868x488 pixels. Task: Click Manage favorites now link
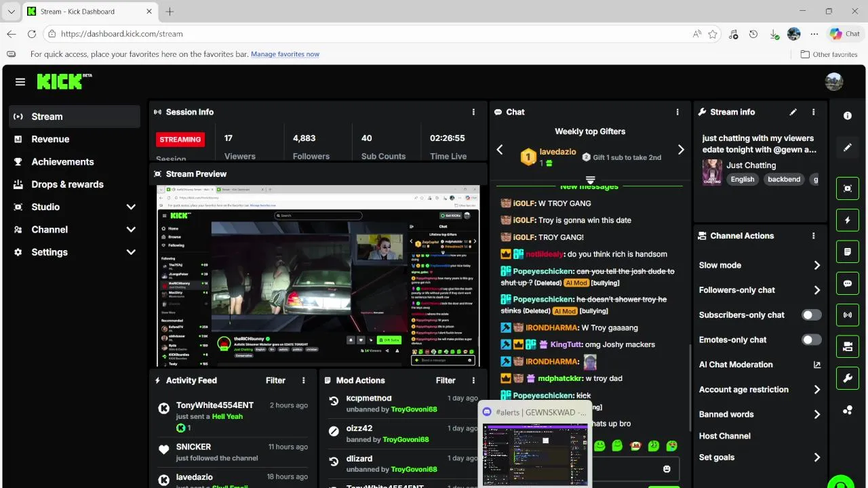coord(285,54)
